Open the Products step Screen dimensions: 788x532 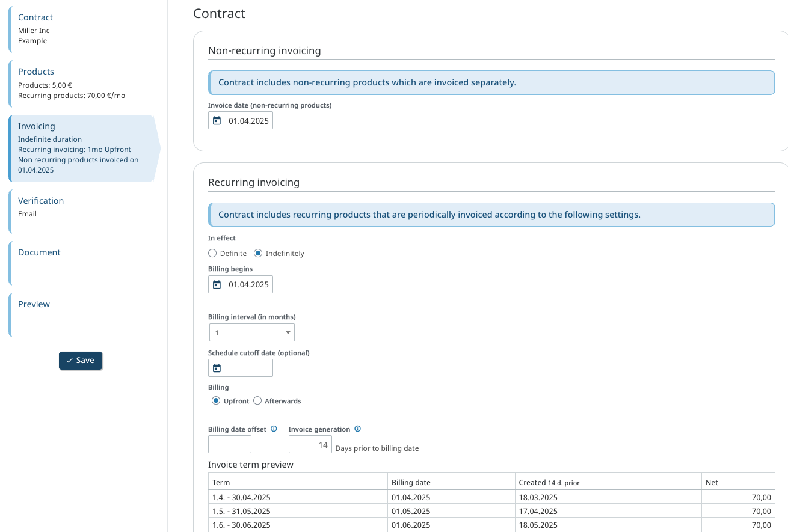(x=82, y=83)
